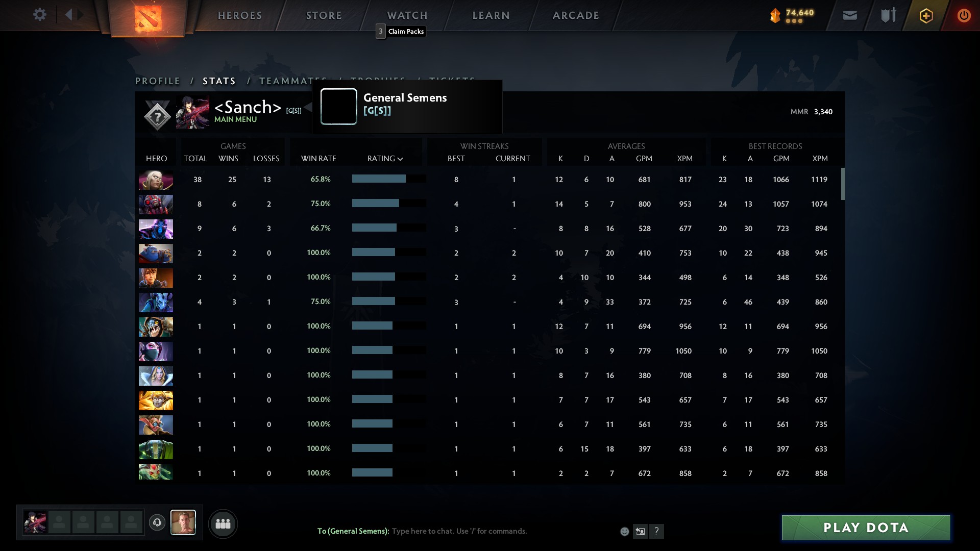
Task: Click the Claim Packs notification
Action: (401, 31)
